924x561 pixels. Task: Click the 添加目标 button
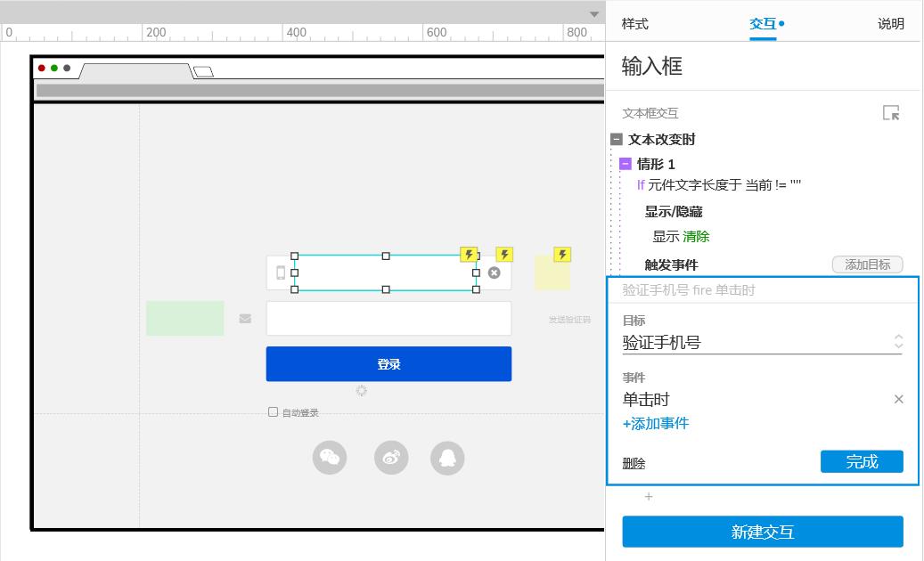[868, 264]
